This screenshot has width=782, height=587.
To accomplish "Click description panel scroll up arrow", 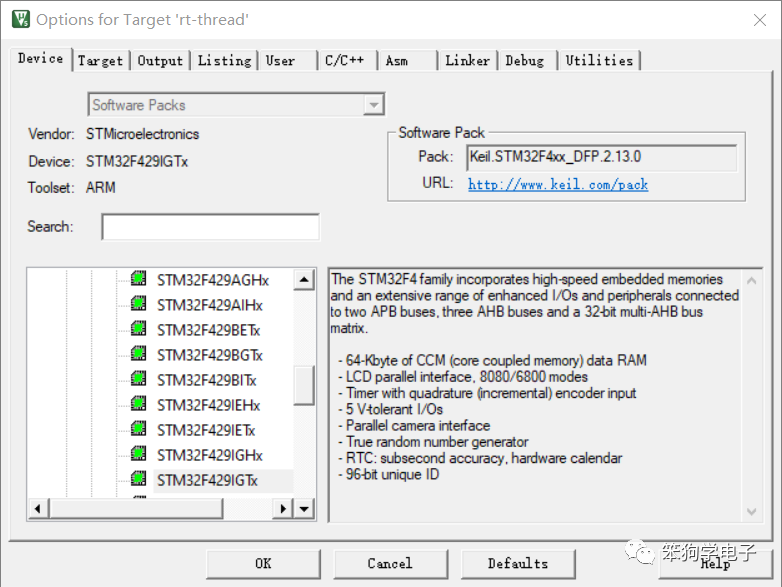I will point(752,281).
